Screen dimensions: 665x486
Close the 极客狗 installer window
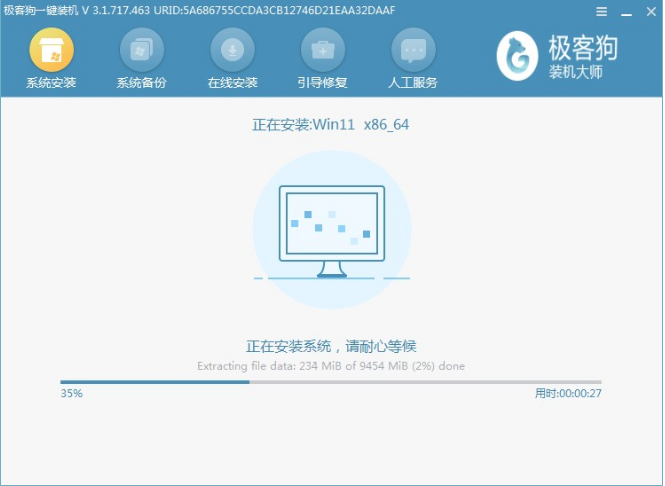pyautogui.click(x=651, y=11)
